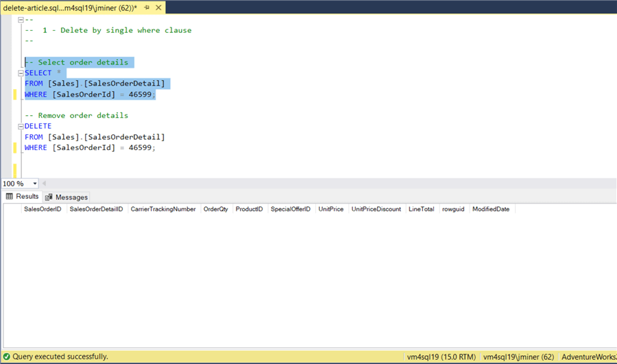The width and height of the screenshot is (617, 364).
Task: Switch to the Results tab
Action: tap(22, 196)
